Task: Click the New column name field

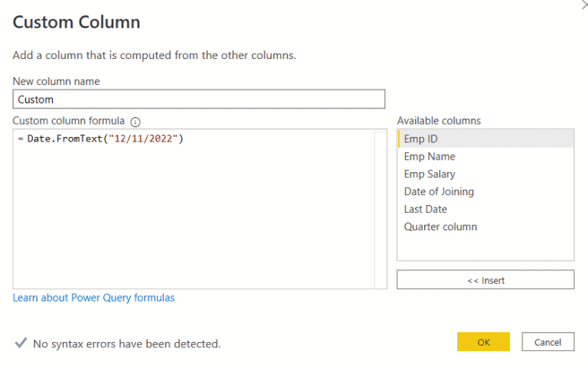Action: click(199, 99)
